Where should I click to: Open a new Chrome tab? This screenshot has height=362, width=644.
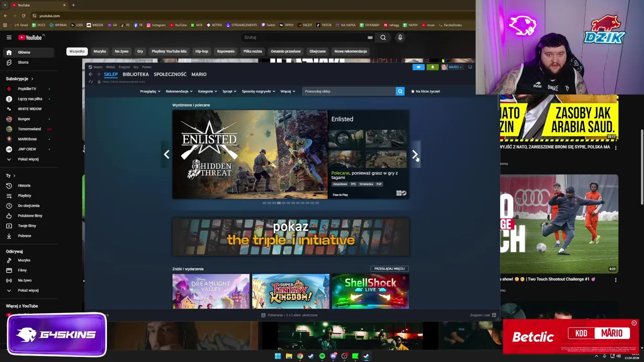coord(73,5)
